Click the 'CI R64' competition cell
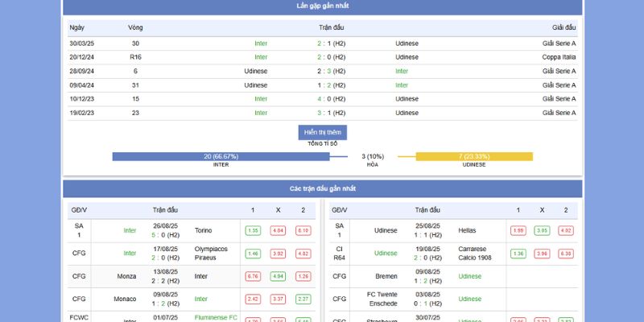Screen dimensions: 644x322 point(339,254)
